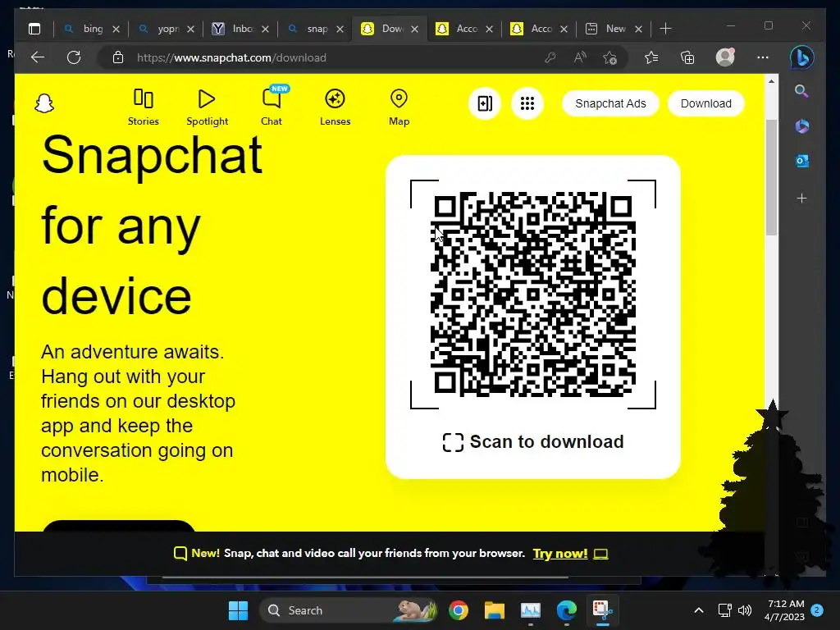Viewport: 840px width, 630px height.
Task: Show hidden tray icons chevron
Action: coord(699,610)
